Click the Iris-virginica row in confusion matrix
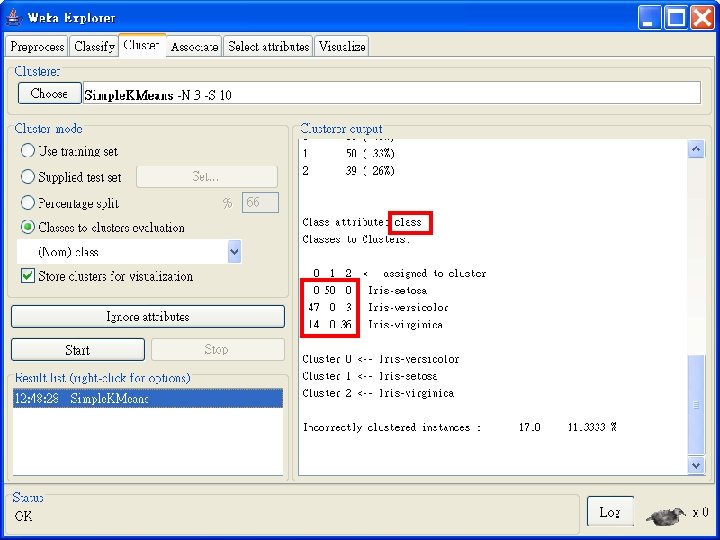This screenshot has height=540, width=720. tap(375, 325)
